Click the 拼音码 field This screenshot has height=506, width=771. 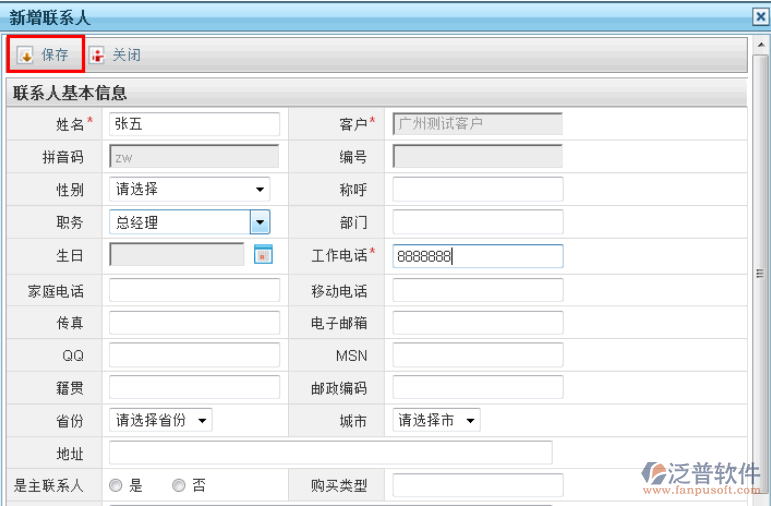tap(194, 156)
